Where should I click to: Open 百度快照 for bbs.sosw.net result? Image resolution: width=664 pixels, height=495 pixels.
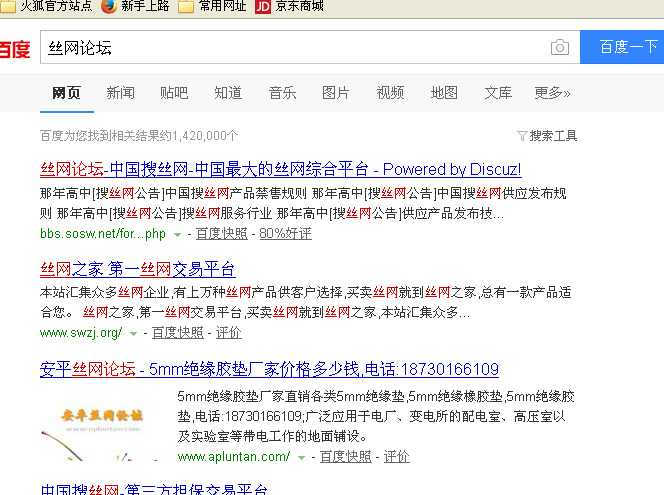pos(221,234)
